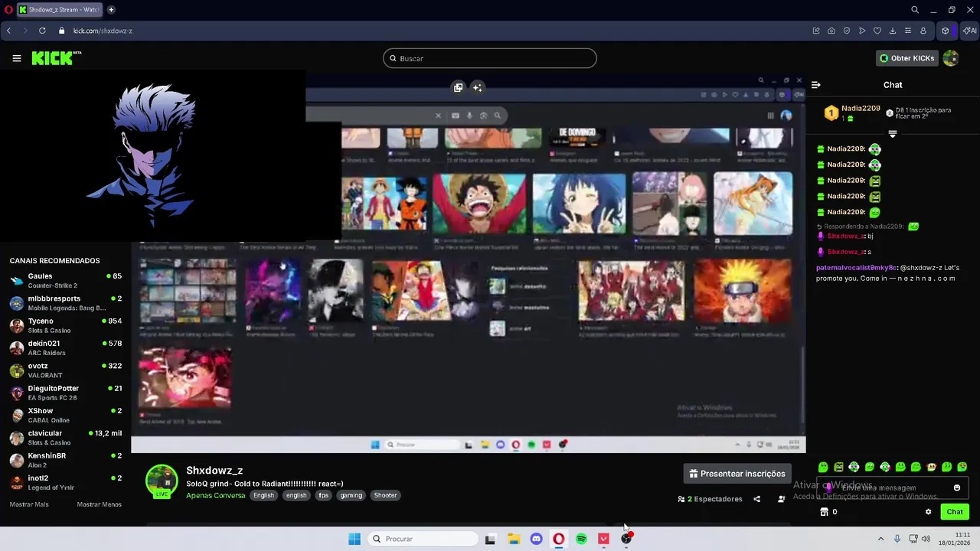980x551 pixels.
Task: Open Opera send flow arrow icon
Action: (862, 31)
